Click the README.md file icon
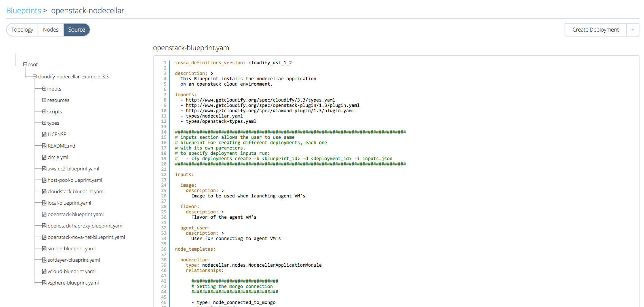The width and height of the screenshot is (644, 307). pos(44,146)
